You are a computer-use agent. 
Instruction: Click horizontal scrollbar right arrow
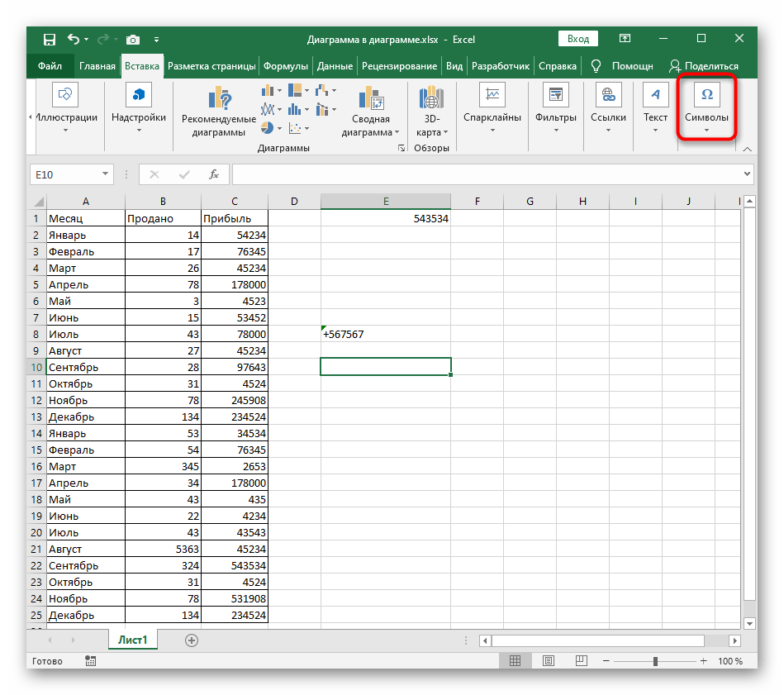click(734, 640)
